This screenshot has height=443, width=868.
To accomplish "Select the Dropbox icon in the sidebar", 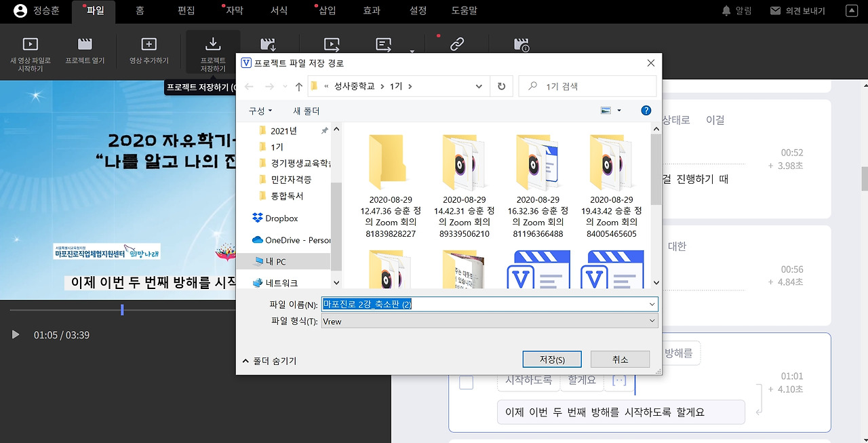I will 259,218.
